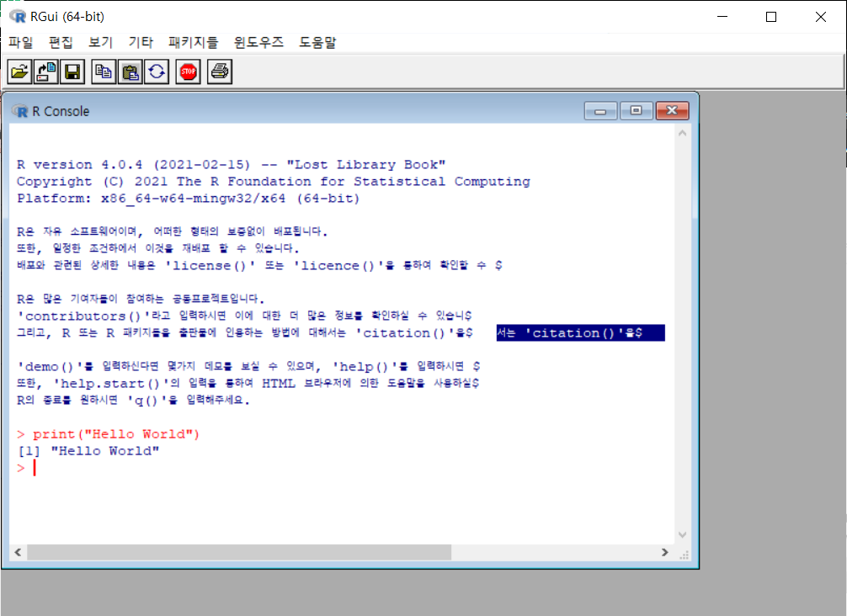Close the R Console subwindow

[x=672, y=111]
